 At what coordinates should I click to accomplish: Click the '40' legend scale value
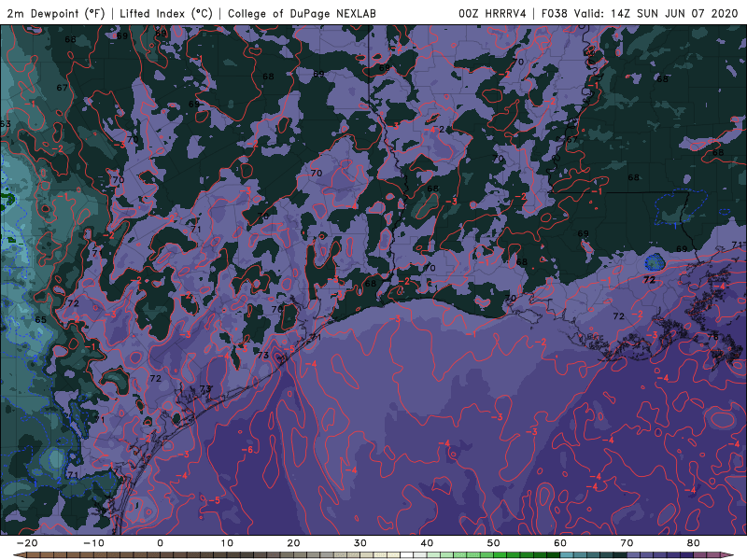click(x=427, y=543)
